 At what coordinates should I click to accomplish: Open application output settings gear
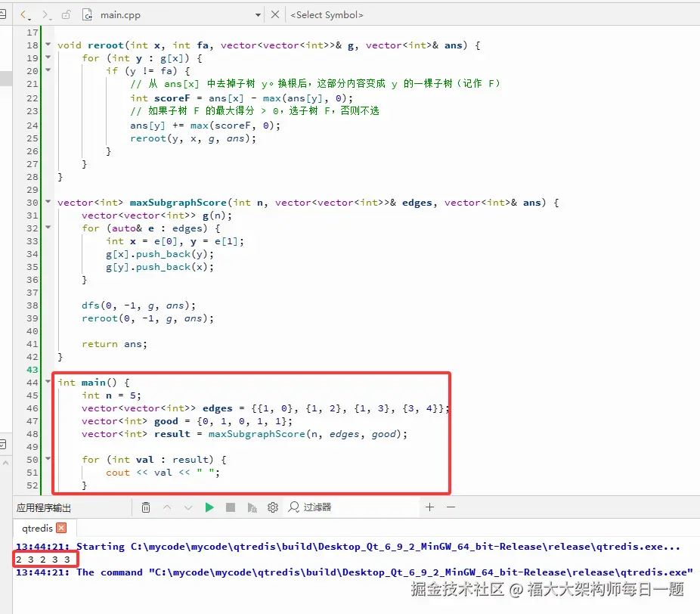(x=273, y=507)
